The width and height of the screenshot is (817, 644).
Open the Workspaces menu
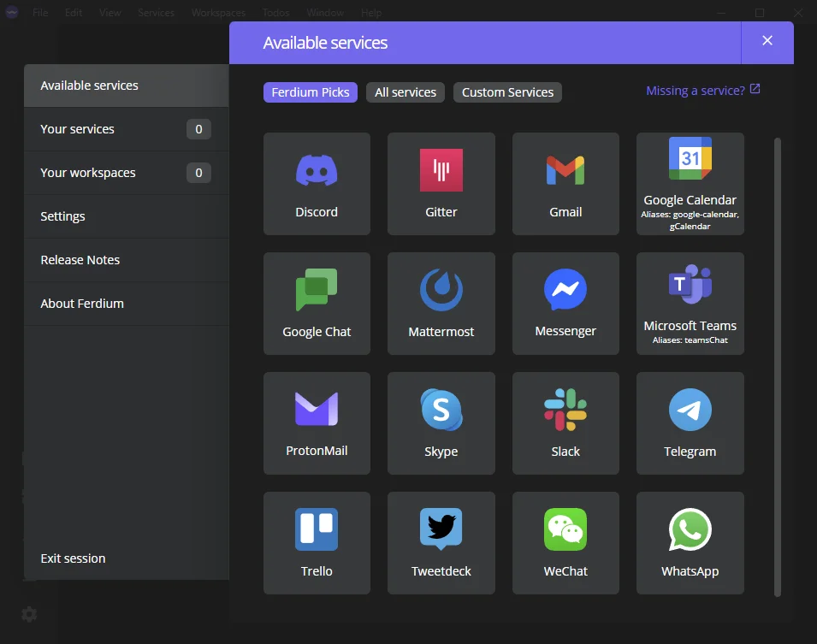(218, 13)
